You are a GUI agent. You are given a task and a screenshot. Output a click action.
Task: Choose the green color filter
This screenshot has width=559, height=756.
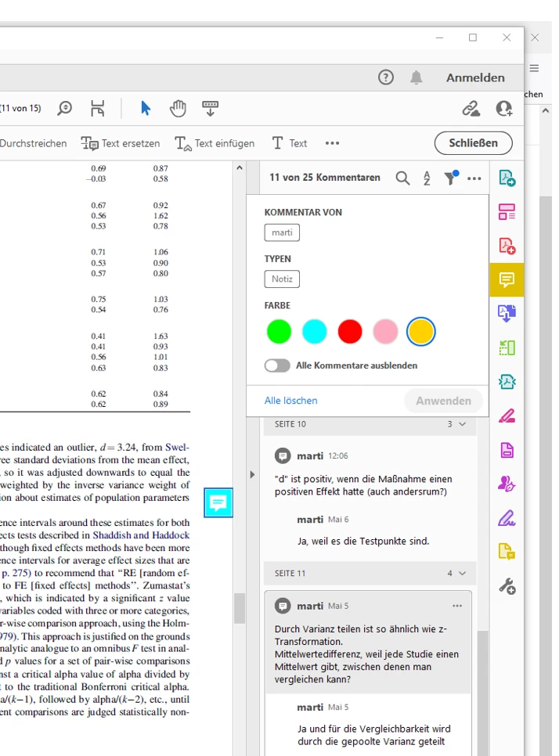pos(279,332)
